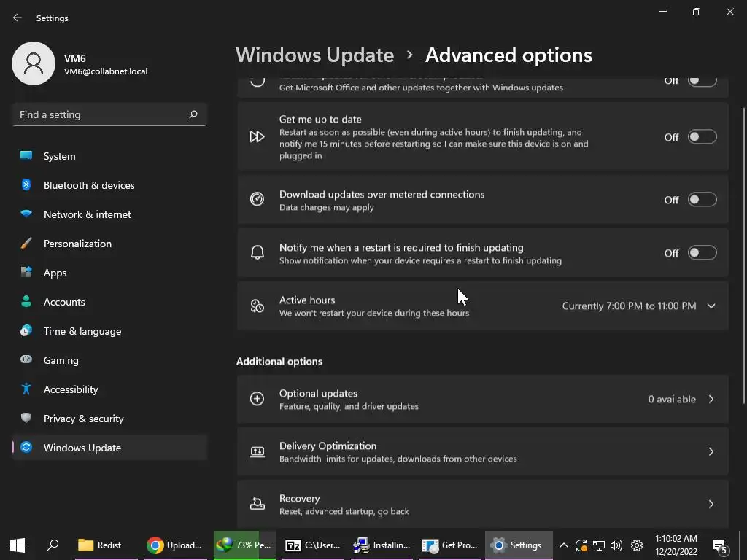Switch to Installing window on taskbar

point(381,545)
